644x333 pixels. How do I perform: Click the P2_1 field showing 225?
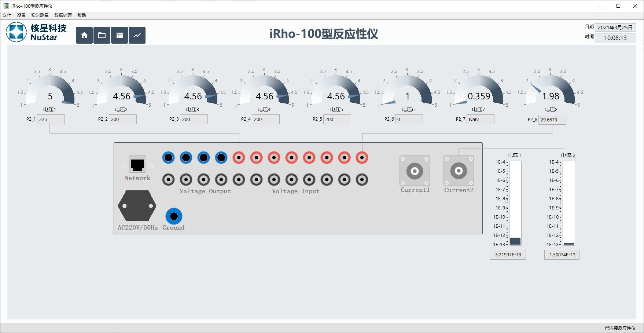point(51,119)
